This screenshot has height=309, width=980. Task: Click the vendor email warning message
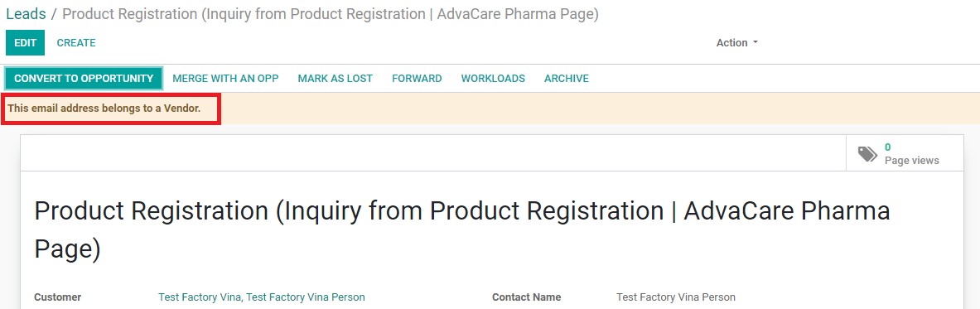point(104,109)
